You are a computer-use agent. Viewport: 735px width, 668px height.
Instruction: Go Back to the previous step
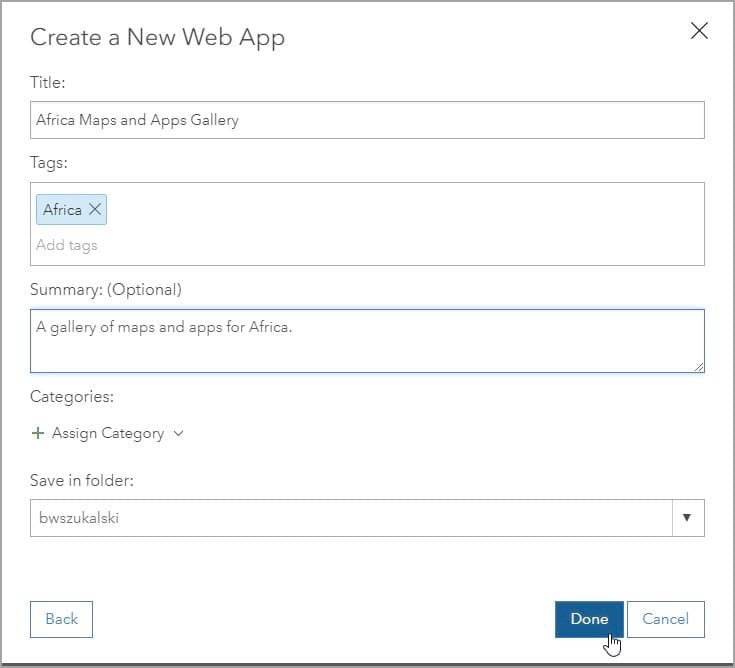pos(61,619)
